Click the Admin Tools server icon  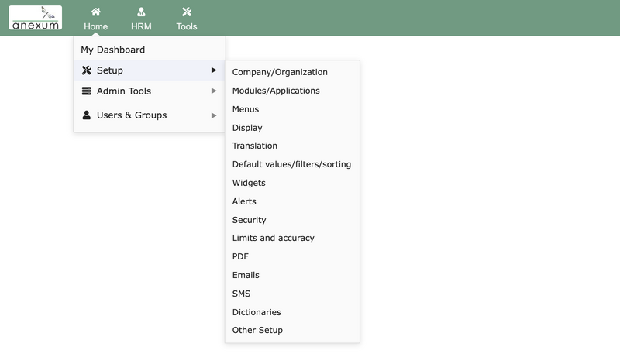[87, 91]
